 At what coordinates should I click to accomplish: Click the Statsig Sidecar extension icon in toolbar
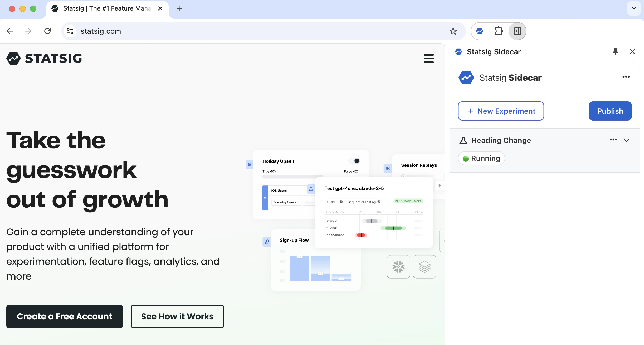(479, 31)
